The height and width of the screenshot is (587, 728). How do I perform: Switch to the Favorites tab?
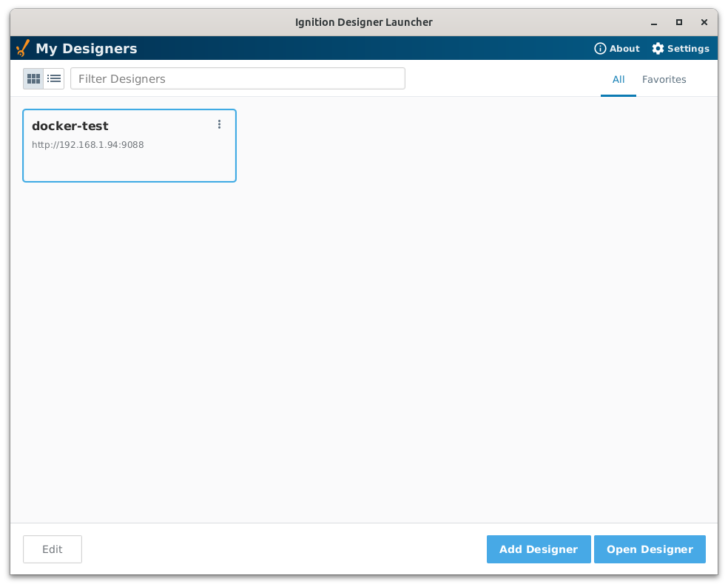664,79
